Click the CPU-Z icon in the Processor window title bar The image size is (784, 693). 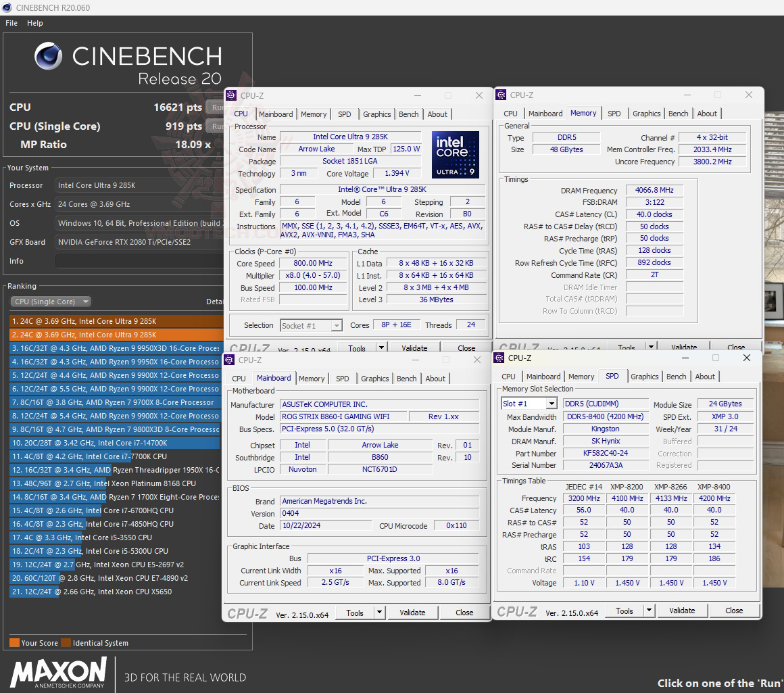[x=230, y=95]
